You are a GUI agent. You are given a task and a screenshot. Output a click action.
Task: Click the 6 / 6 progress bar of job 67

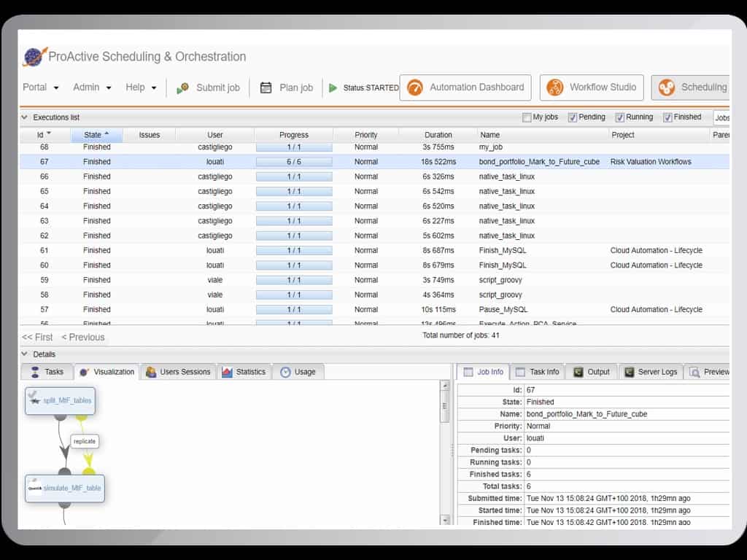[x=294, y=162]
